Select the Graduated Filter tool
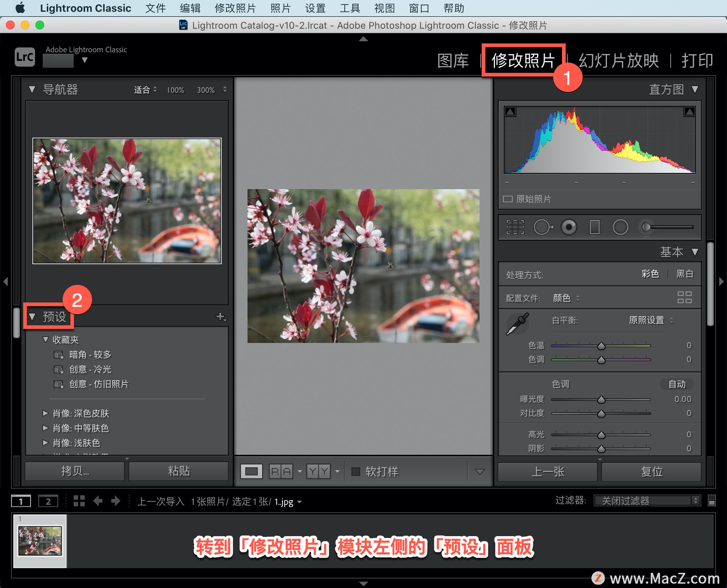The image size is (727, 588). (594, 227)
